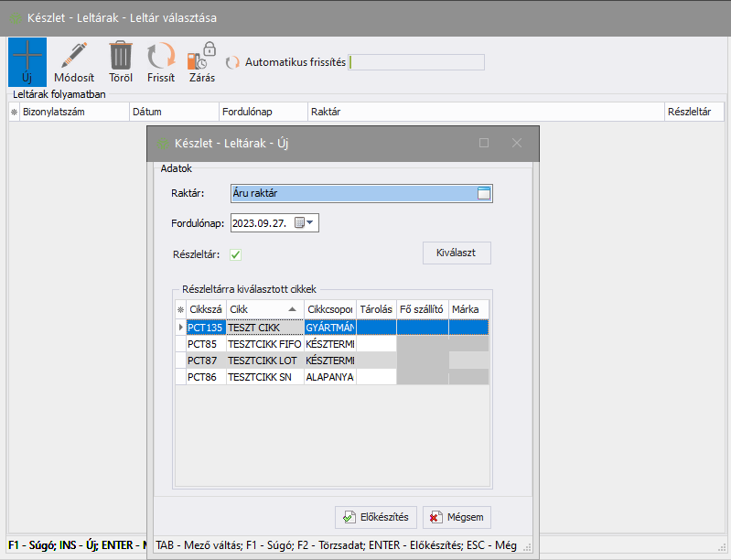Open the Raktár lookup window icon
The image size is (731, 560).
[484, 193]
